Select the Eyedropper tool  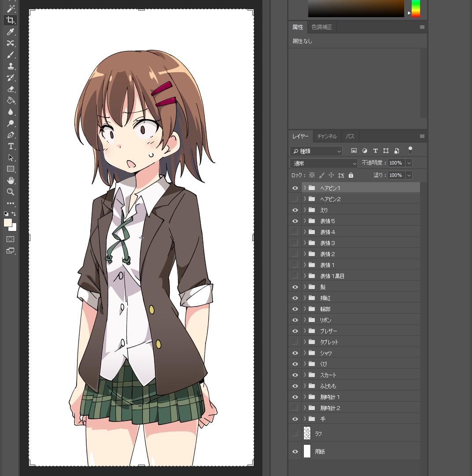11,32
